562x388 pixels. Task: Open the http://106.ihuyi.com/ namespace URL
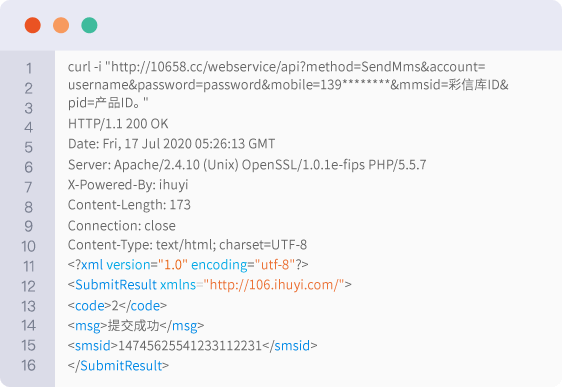pos(274,285)
